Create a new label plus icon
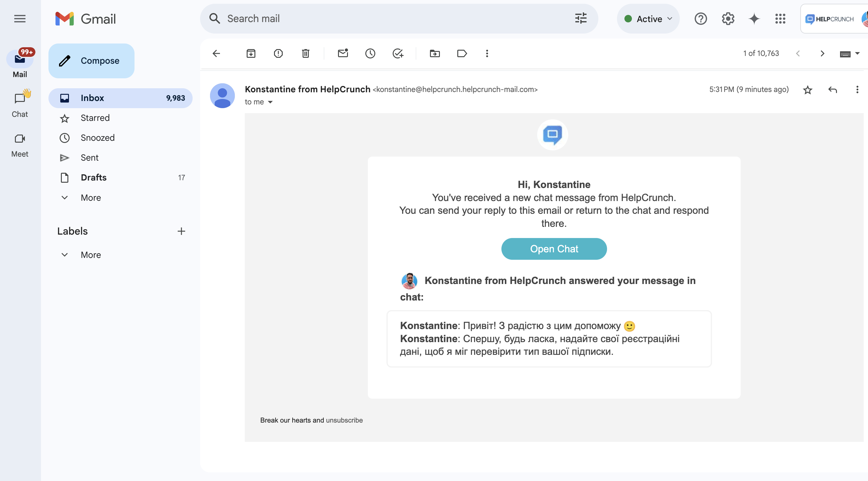 tap(181, 231)
